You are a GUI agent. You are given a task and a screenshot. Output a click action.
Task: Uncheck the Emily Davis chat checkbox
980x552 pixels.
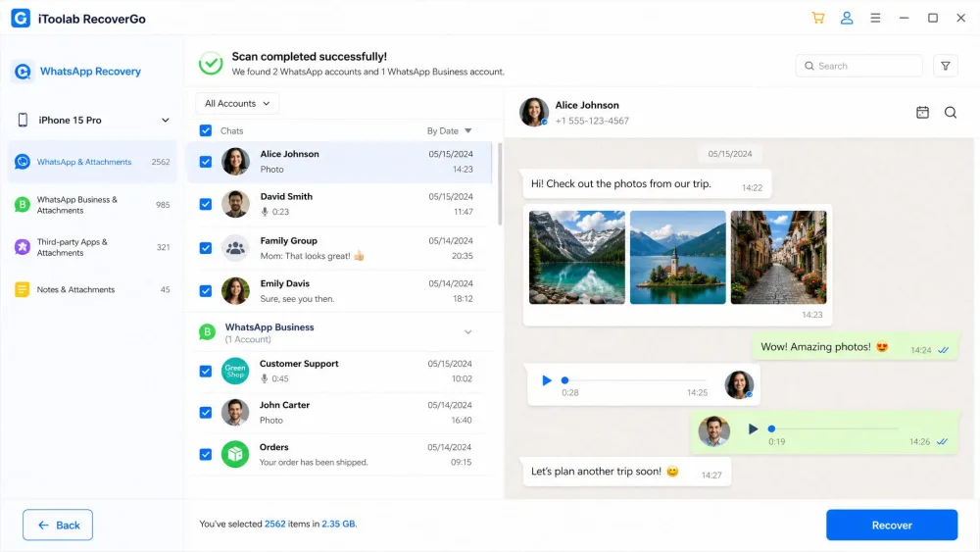coord(206,290)
